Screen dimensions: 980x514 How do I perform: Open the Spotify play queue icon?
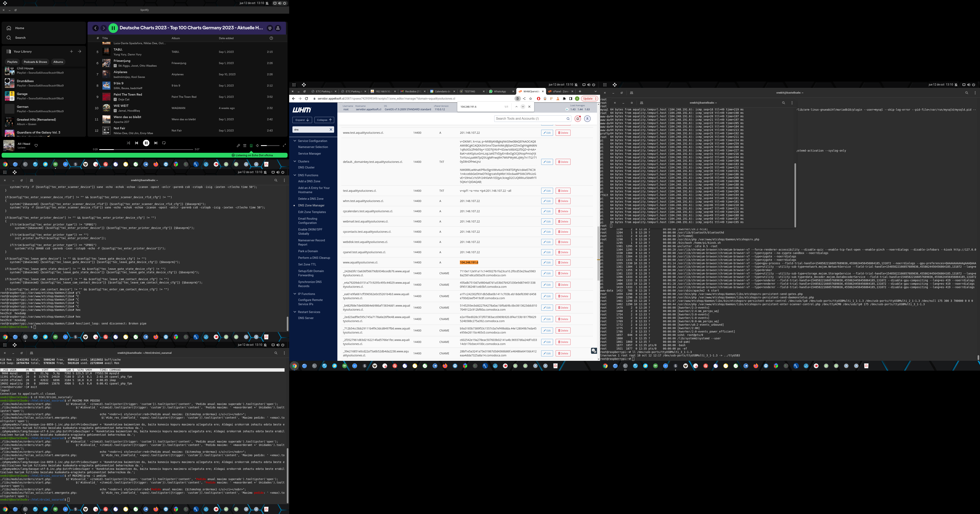tap(245, 145)
